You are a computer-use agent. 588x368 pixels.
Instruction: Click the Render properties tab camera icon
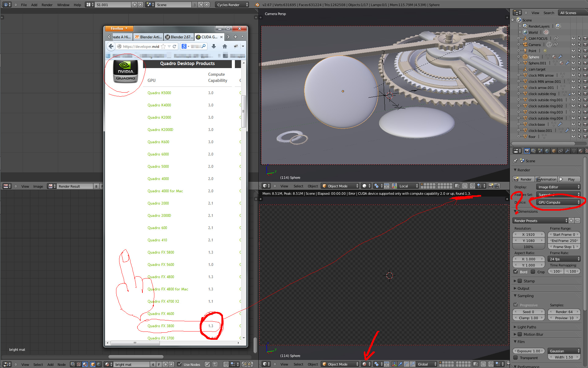527,151
